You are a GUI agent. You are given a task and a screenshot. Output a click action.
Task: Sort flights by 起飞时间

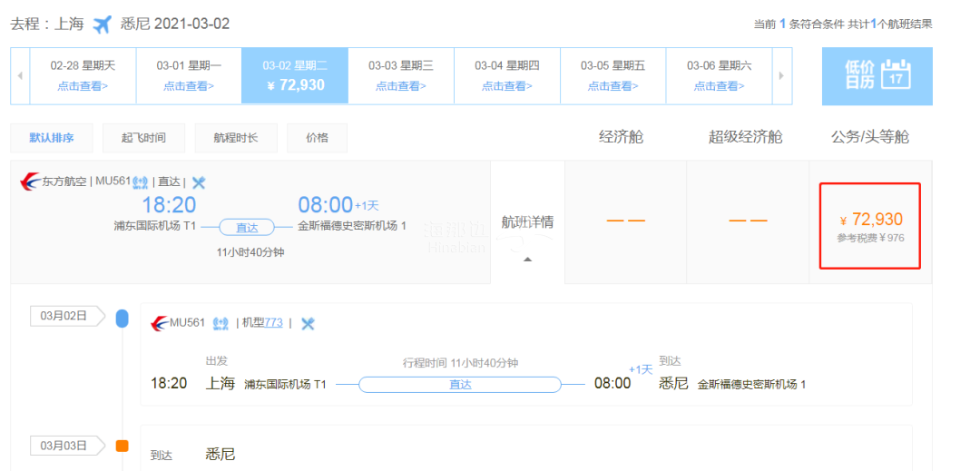point(143,138)
